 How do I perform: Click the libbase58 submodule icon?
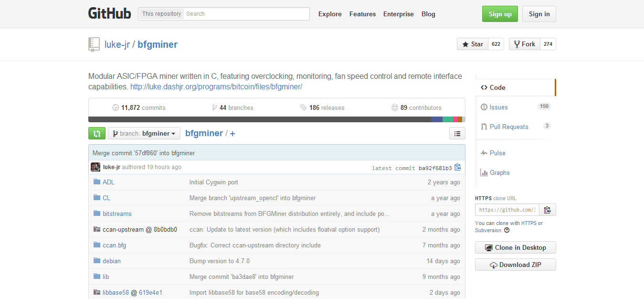tap(97, 292)
